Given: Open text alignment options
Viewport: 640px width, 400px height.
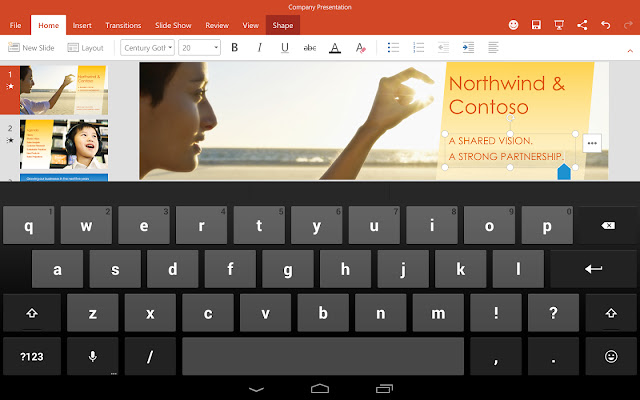Looking at the screenshot, I should point(493,47).
